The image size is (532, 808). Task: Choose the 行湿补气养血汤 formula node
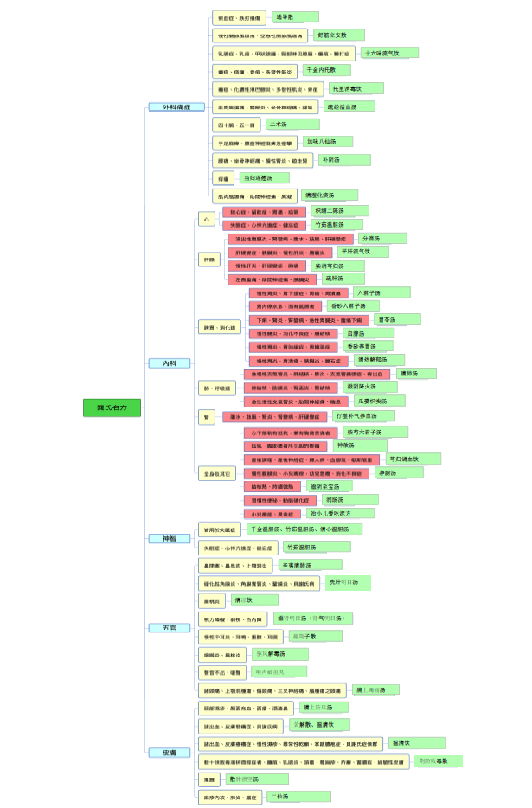click(363, 416)
